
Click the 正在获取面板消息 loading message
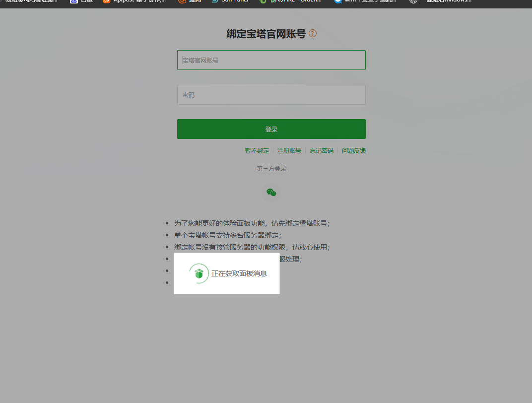click(239, 273)
